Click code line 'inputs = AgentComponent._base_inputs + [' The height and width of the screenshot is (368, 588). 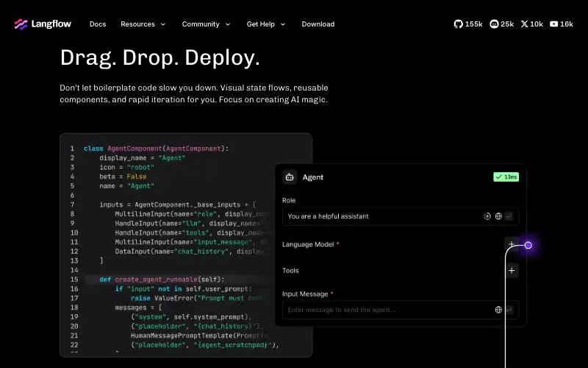(x=177, y=205)
